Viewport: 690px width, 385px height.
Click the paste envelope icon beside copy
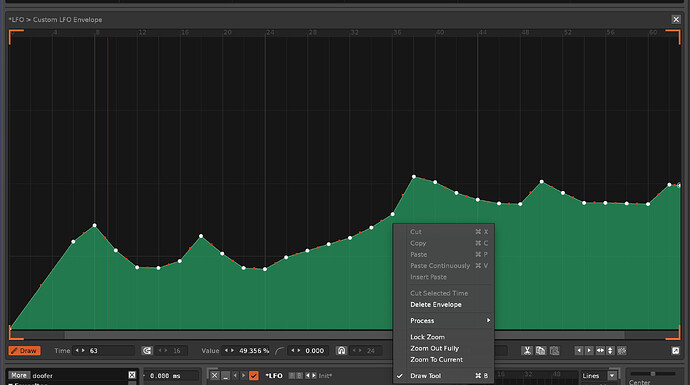coord(554,351)
